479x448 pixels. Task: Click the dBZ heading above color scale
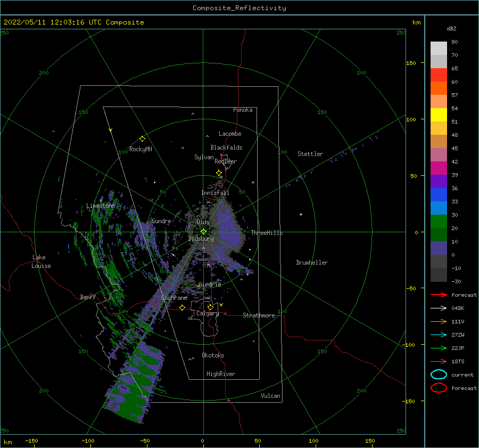pos(451,28)
